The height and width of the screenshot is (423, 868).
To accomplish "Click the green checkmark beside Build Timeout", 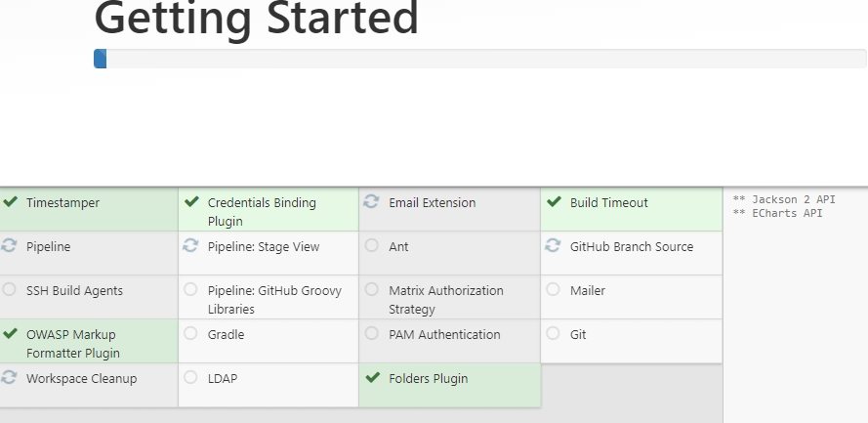I will 554,201.
